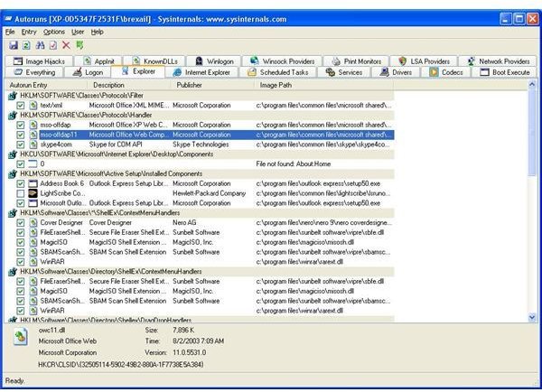542x392 pixels.
Task: Click the Find binoculars toolbar icon
Action: coord(40,45)
